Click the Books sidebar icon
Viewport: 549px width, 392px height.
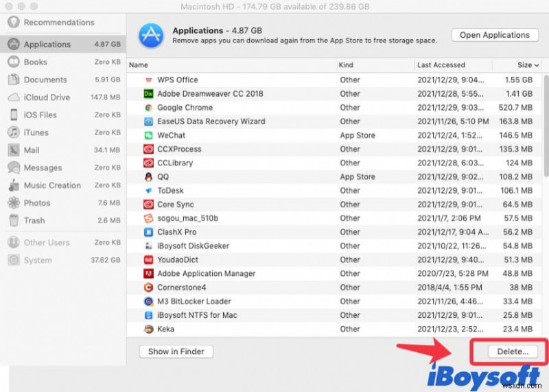coord(14,62)
